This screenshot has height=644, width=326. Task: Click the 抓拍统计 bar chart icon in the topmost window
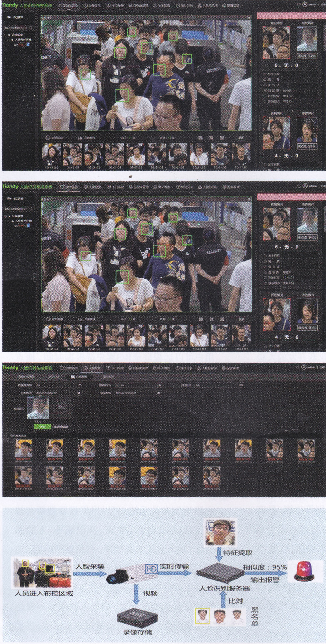tap(80, 138)
